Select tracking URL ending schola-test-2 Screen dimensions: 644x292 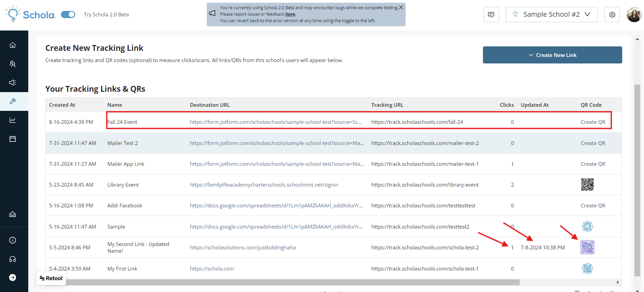pos(425,248)
